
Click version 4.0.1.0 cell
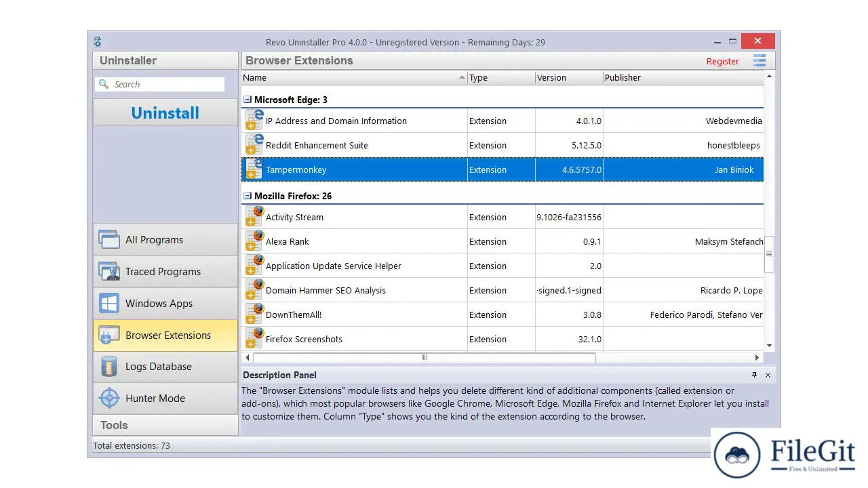click(x=569, y=121)
